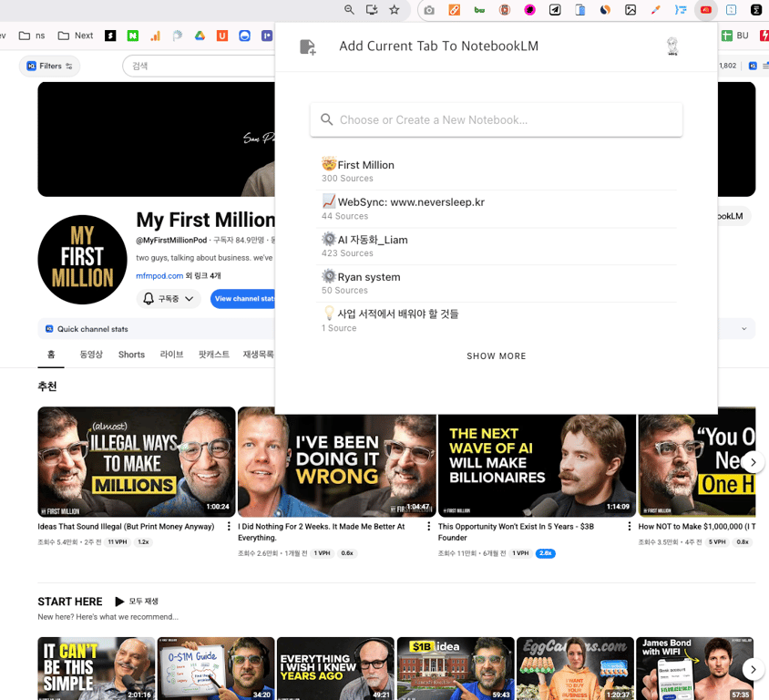Expand the video carousel with the right chevron
The height and width of the screenshot is (700, 769).
pos(754,462)
